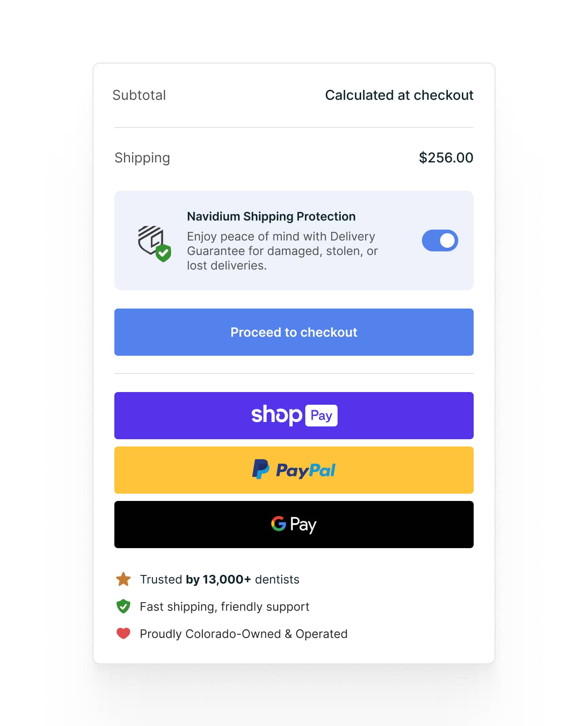Click the red heart icon
Screen dimensions: 588x726
tap(122, 633)
